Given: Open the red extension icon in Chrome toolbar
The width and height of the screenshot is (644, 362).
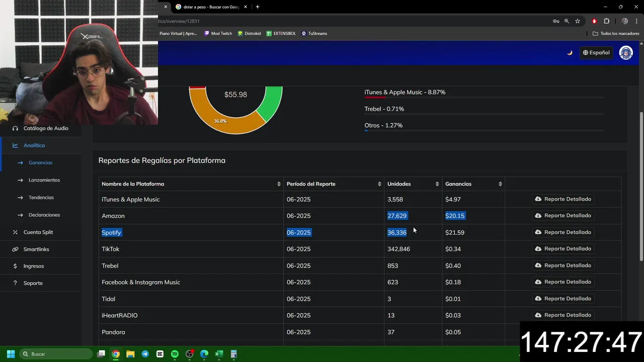Looking at the screenshot, I should (x=594, y=21).
